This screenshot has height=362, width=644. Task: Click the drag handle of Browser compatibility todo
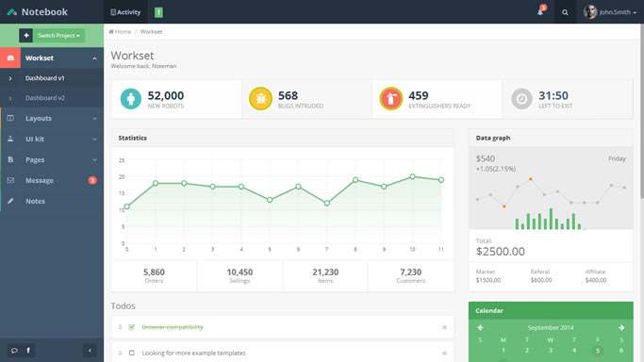tap(121, 327)
